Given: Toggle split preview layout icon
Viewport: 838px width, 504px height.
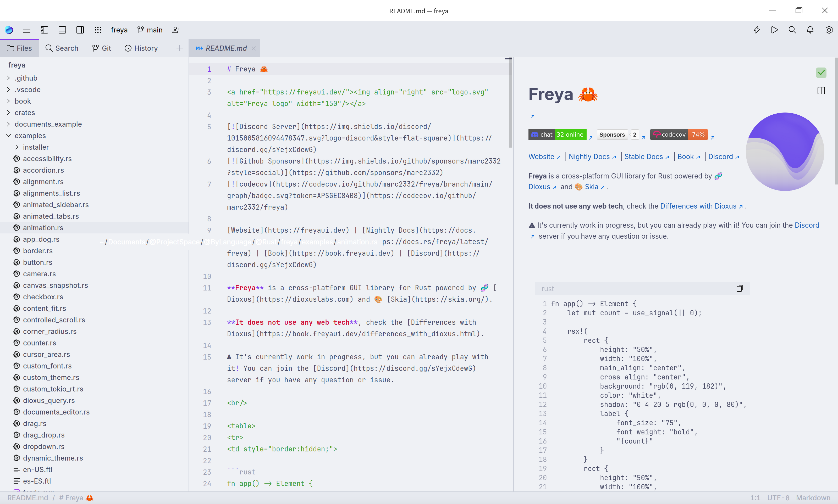Looking at the screenshot, I should pos(821,91).
